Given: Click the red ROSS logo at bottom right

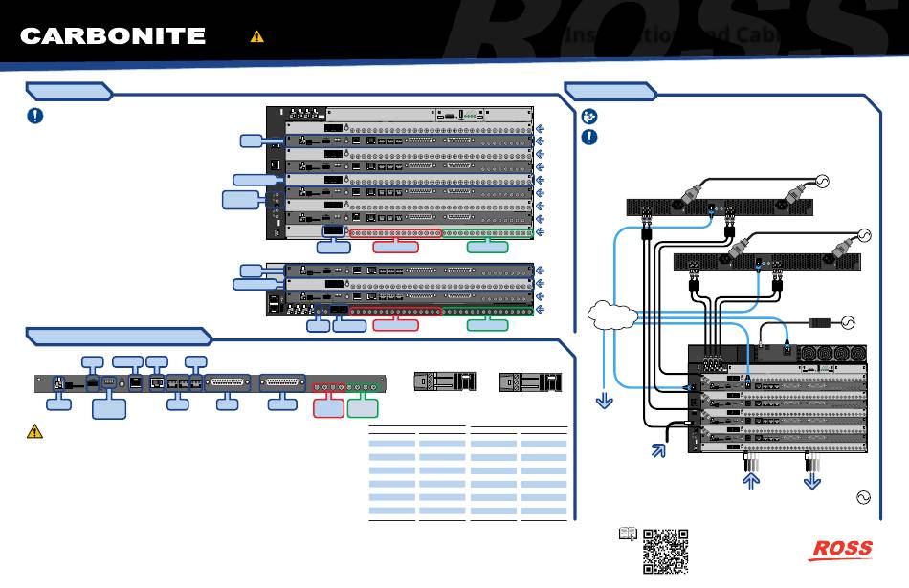Looking at the screenshot, I should [841, 549].
